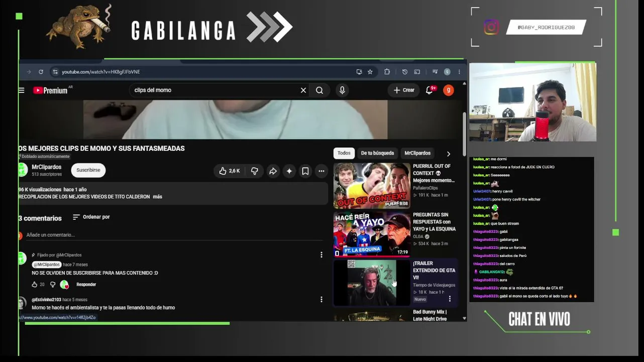Click the scrollbar up arrow
Screen dimensions: 644x362
(464, 83)
